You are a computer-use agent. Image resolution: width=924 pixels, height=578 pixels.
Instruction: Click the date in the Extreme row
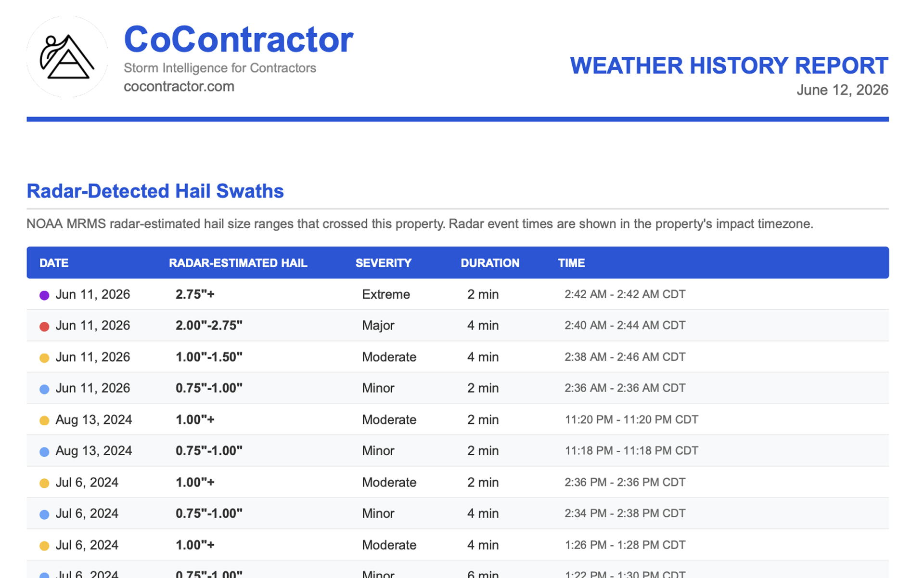coord(93,294)
